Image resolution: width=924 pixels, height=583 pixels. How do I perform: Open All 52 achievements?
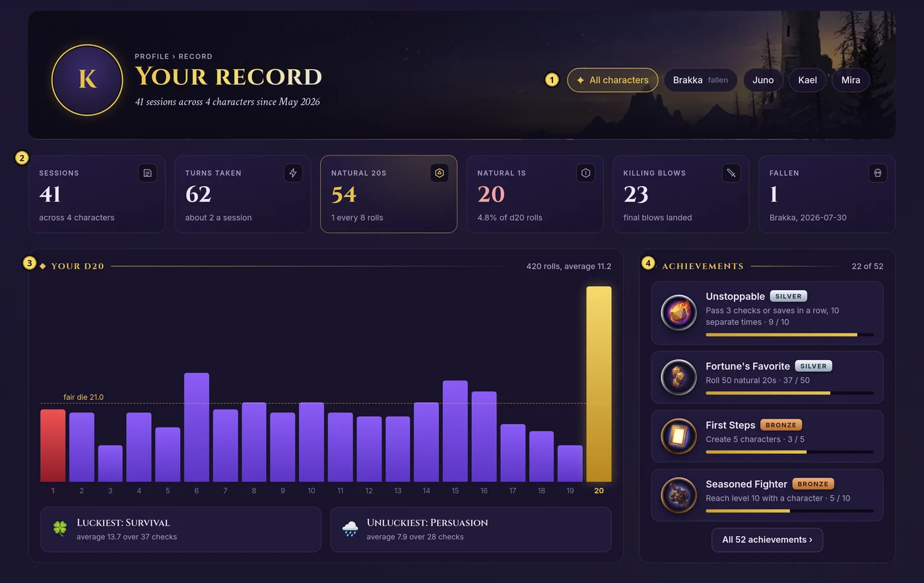click(x=767, y=539)
